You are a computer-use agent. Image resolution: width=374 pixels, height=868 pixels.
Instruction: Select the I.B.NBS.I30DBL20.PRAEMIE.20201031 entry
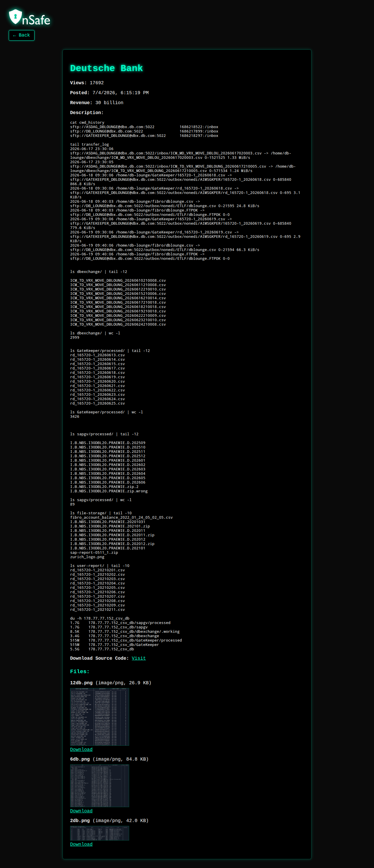108,522
